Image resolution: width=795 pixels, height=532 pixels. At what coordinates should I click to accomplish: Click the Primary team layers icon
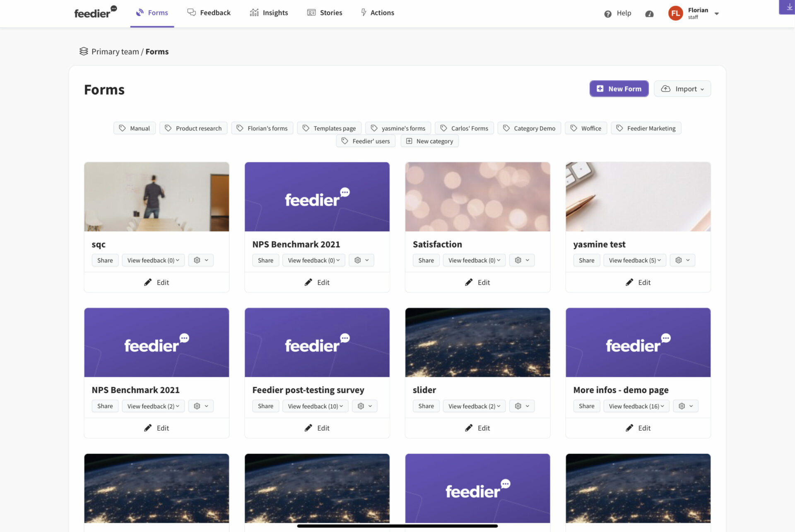click(x=84, y=51)
